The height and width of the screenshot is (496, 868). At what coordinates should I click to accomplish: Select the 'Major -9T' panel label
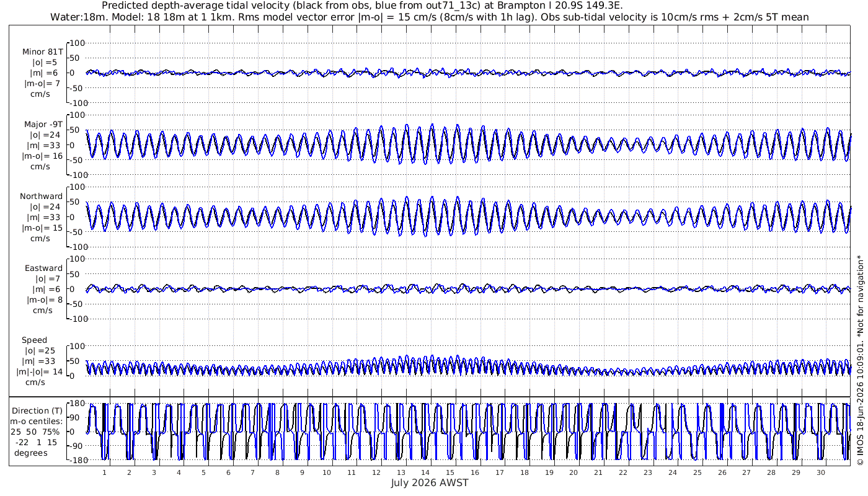pyautogui.click(x=43, y=124)
